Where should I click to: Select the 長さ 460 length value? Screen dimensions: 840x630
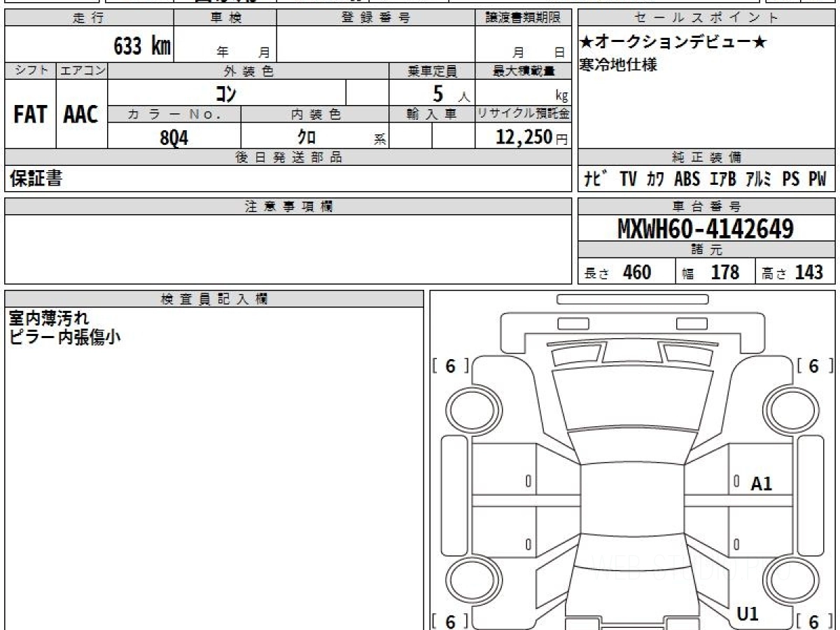[618, 272]
